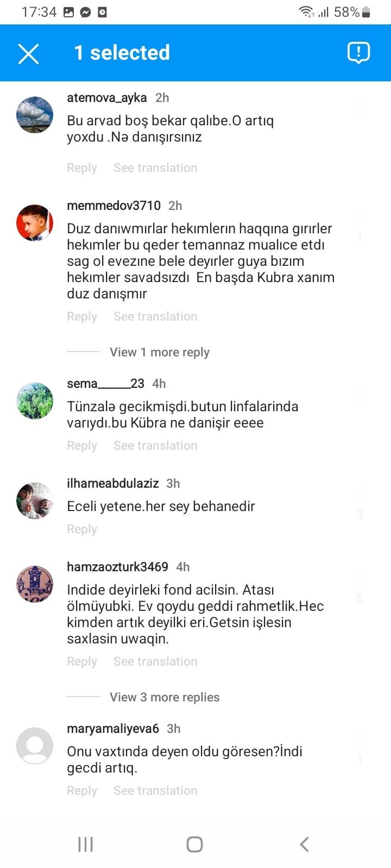The height and width of the screenshot is (868, 391).
Task: Tap the Messenger notification icon in status bar
Action: click(x=85, y=12)
